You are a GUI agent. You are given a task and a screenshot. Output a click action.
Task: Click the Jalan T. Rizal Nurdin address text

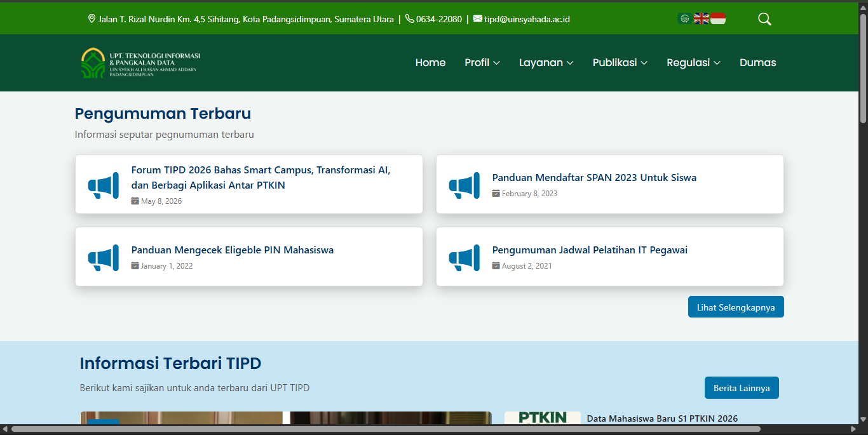pyautogui.click(x=246, y=19)
